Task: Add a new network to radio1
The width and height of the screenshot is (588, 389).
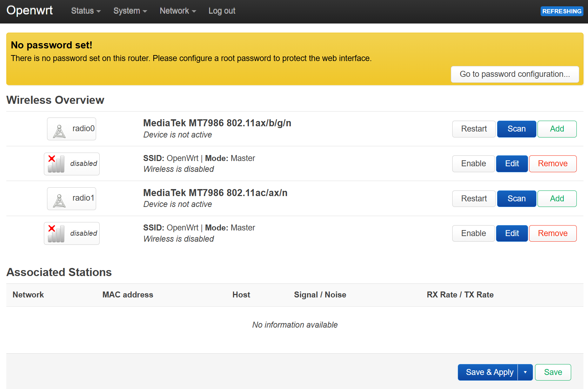Action: [557, 199]
